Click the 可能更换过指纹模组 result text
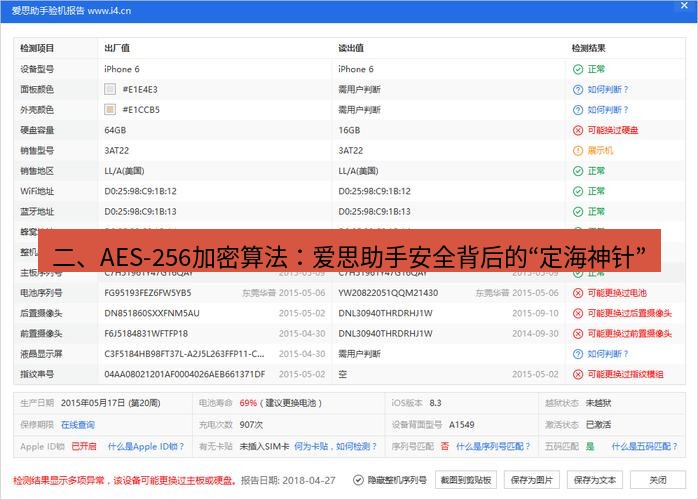Screen dimensions: 698x500 coord(625,374)
